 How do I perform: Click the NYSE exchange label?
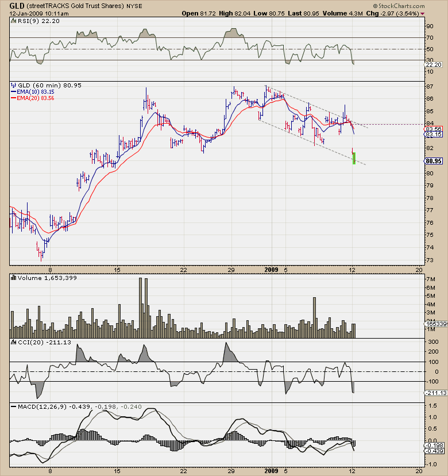[134, 6]
